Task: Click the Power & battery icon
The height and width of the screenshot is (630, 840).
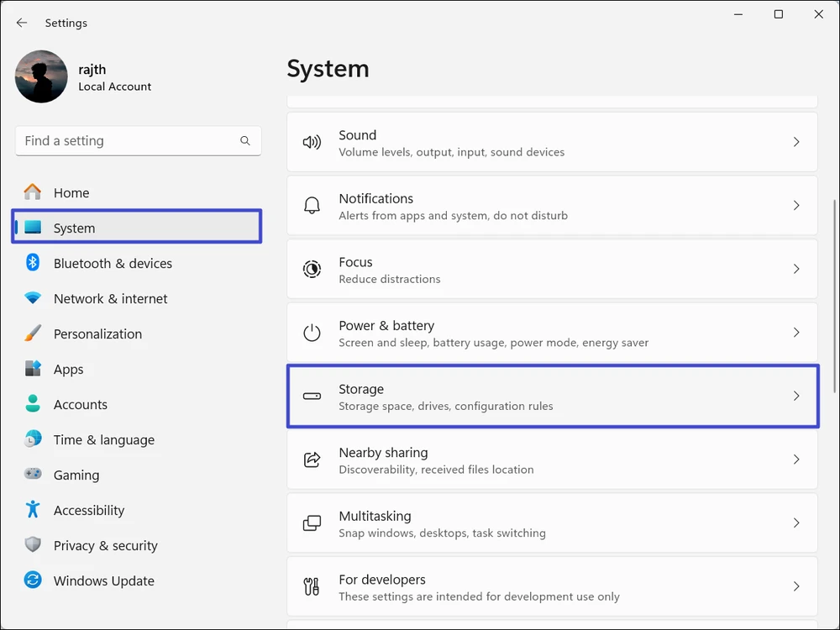Action: click(312, 333)
